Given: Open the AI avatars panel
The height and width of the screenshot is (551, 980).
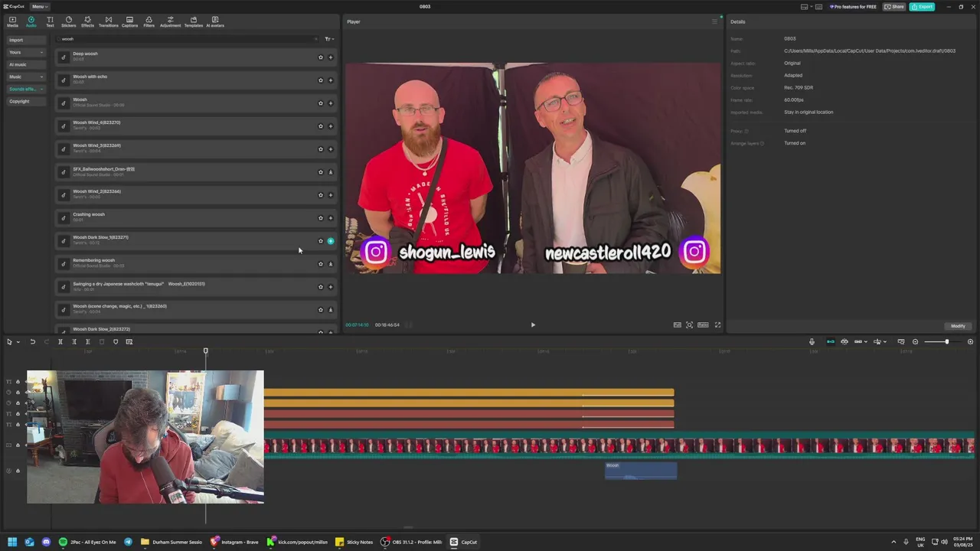Looking at the screenshot, I should (x=215, y=21).
